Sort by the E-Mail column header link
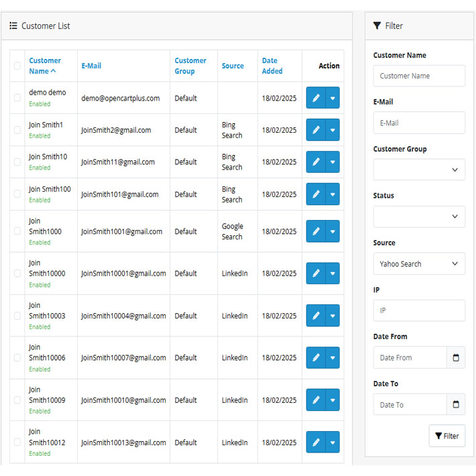Screen dimensions: 476x476 (x=91, y=66)
